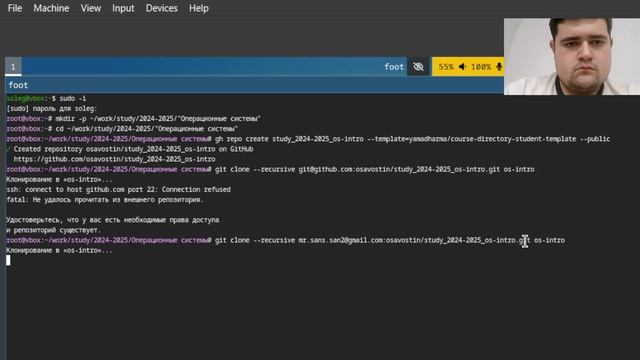Image resolution: width=640 pixels, height=360 pixels.
Task: Click the gh repo create command
Action: pos(308,139)
